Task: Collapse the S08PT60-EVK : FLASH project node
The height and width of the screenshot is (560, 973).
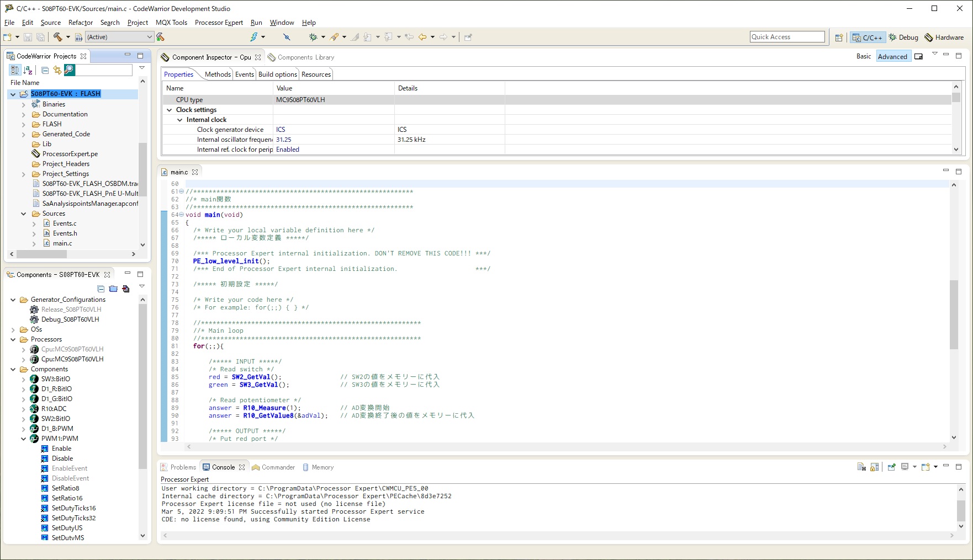Action: coord(13,94)
